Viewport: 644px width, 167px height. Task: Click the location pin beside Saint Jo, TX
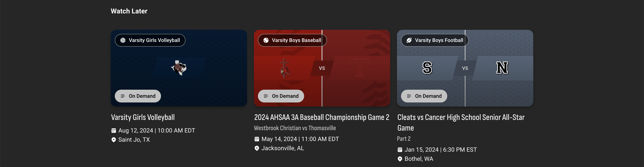coord(114,140)
